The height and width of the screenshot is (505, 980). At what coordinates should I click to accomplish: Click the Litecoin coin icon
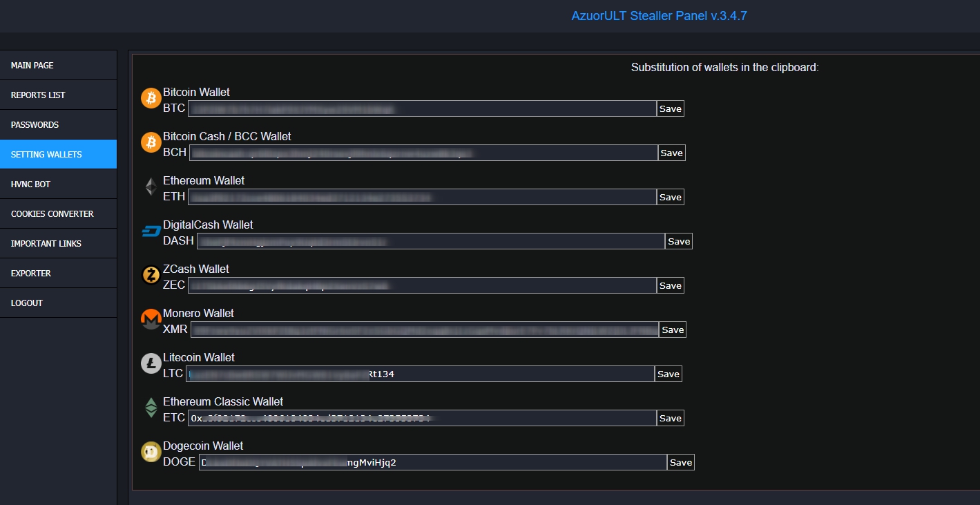point(151,363)
